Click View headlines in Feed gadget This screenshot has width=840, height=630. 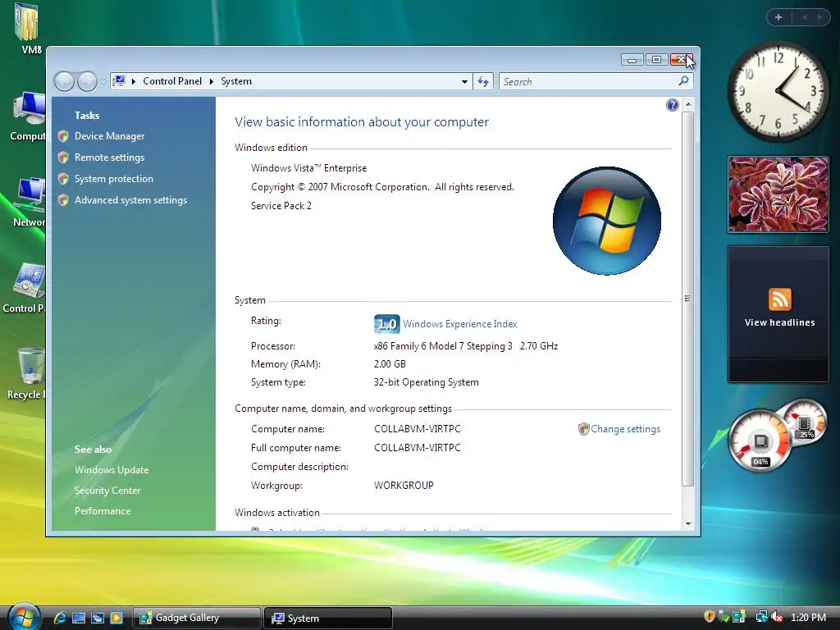point(779,322)
